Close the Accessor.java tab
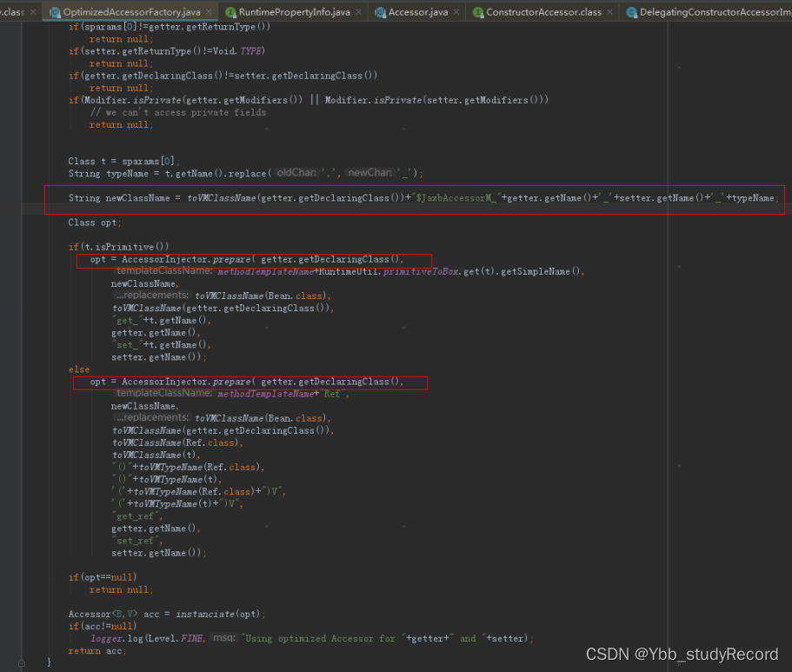 pyautogui.click(x=456, y=11)
